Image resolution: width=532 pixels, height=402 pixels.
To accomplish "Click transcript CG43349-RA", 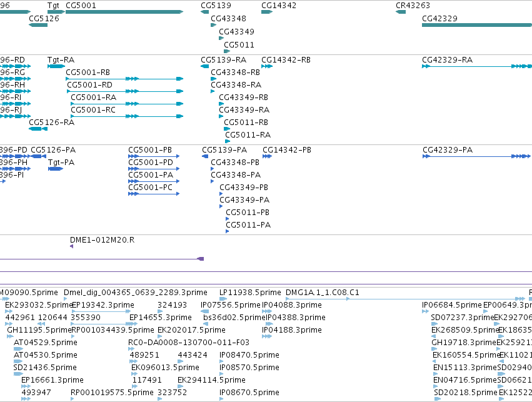I will 244,110.
